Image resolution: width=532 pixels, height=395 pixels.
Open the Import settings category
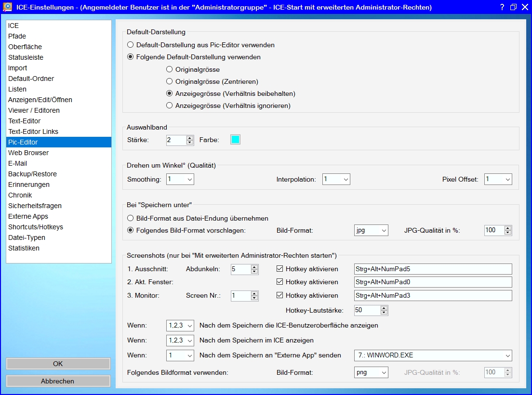coord(59,68)
